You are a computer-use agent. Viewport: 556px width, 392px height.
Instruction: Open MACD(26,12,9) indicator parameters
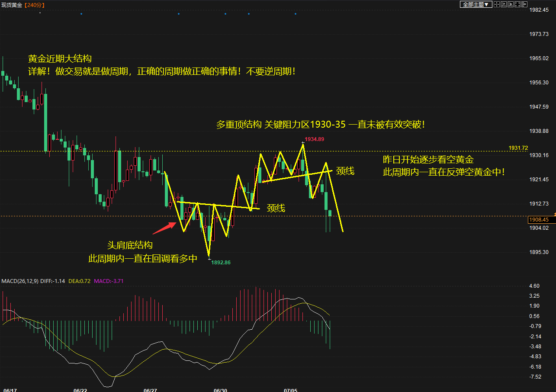pos(20,281)
